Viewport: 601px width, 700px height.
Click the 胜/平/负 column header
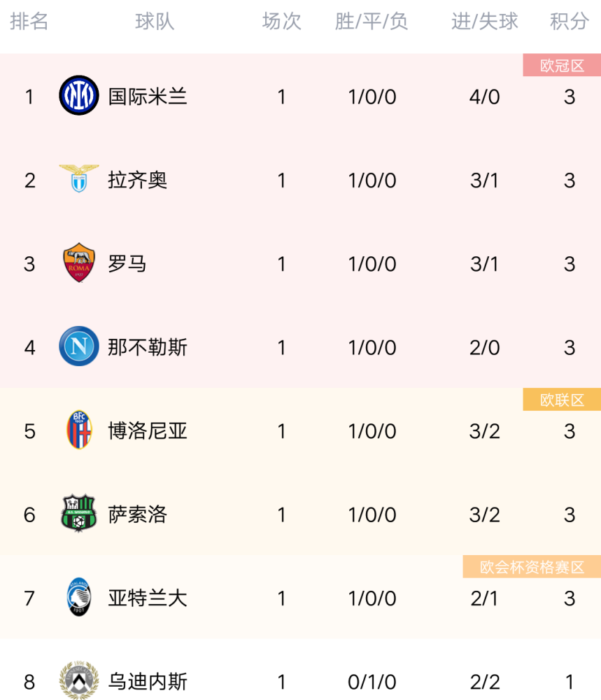point(372,22)
